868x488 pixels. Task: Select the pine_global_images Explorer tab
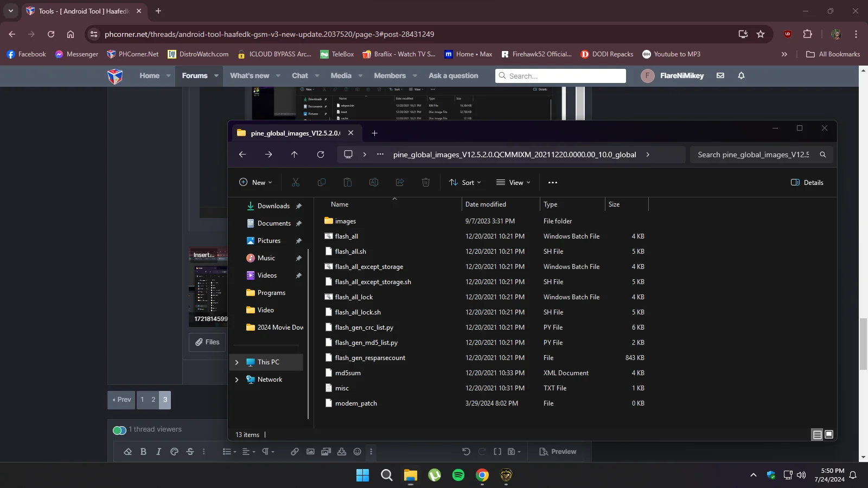point(295,133)
